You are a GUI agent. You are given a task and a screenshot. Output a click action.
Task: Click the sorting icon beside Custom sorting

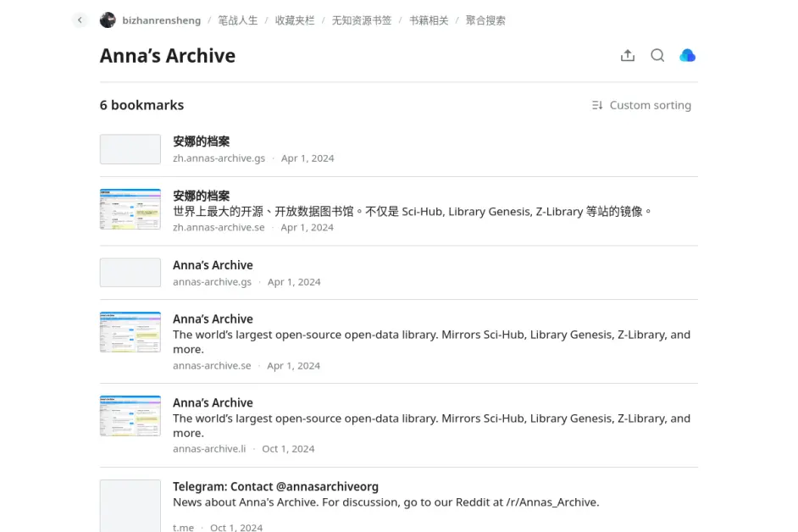pyautogui.click(x=596, y=104)
